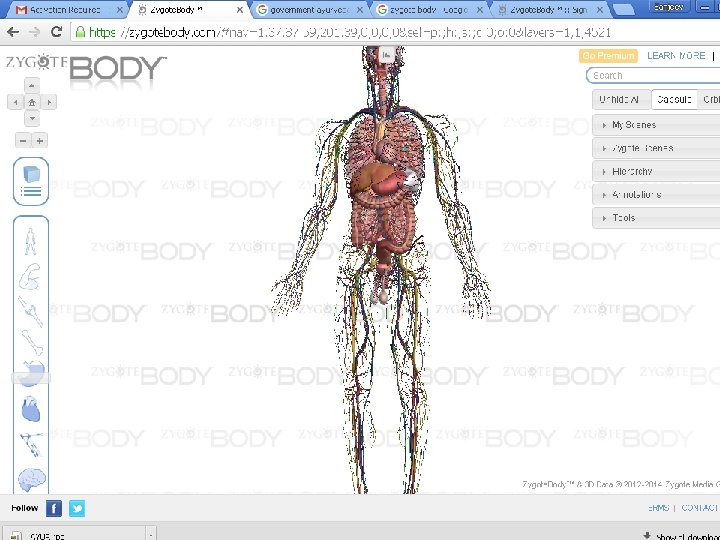
Task: Select the bone skeleton layer icon
Action: coord(32,343)
